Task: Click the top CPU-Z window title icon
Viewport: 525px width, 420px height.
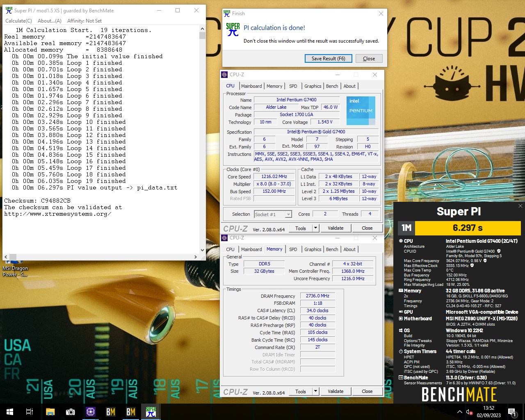Action: (224, 75)
